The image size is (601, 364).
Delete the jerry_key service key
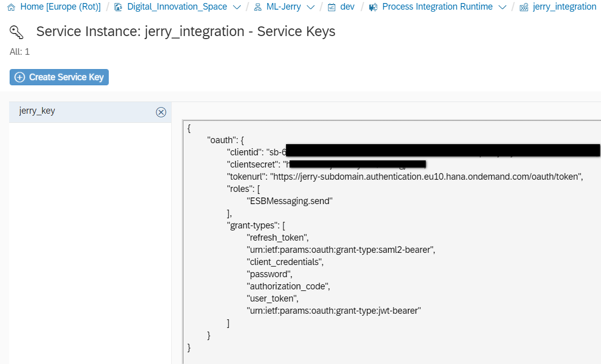coord(161,112)
